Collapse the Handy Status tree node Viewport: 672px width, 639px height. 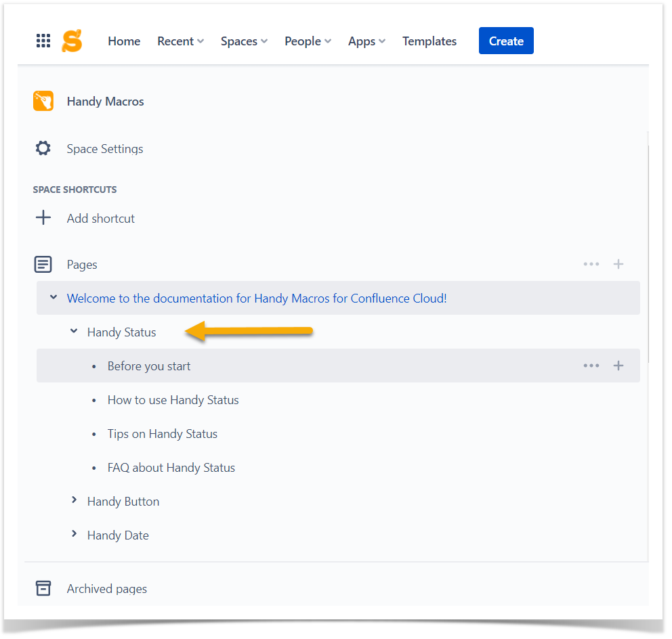pyautogui.click(x=74, y=331)
